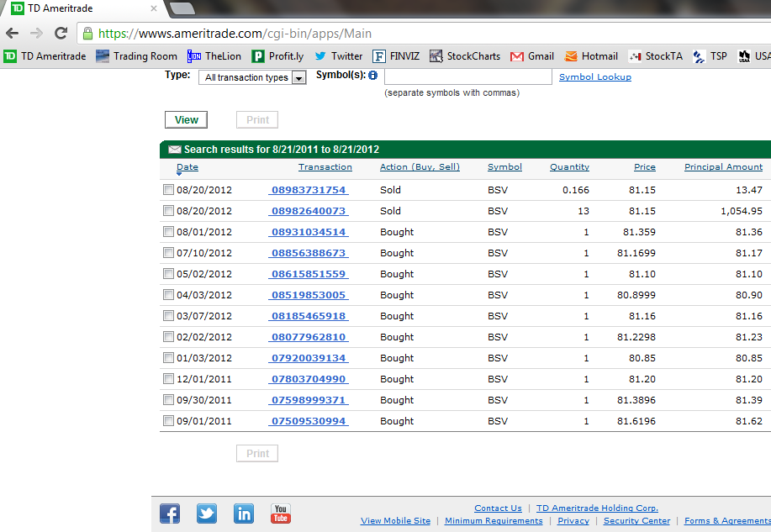The width and height of the screenshot is (771, 532).
Task: Open the StockCharts bookmark
Action: point(465,56)
